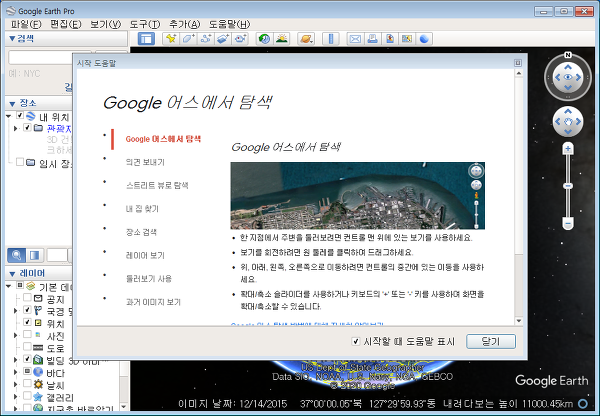Click the blue Earth globe toolbar icon
The width and height of the screenshot is (600, 416).
point(424,39)
